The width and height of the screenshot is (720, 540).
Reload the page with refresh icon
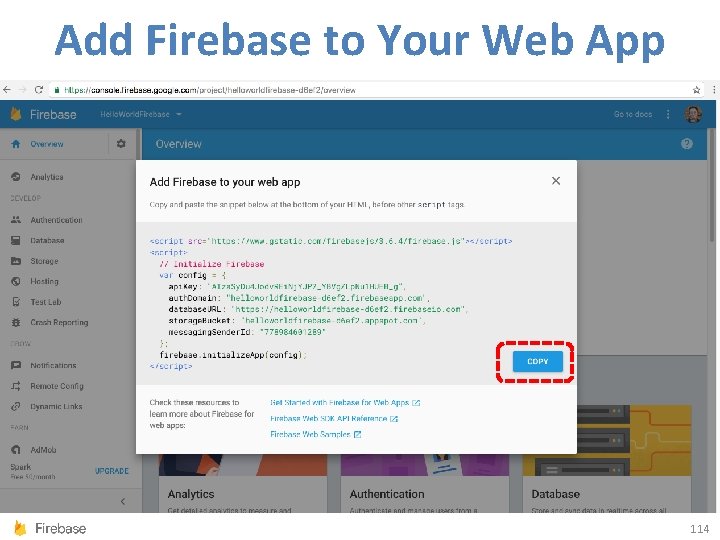point(39,90)
